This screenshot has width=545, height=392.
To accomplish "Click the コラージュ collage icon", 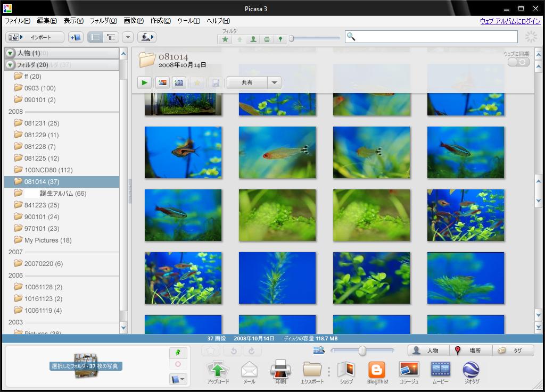I will 409,372.
